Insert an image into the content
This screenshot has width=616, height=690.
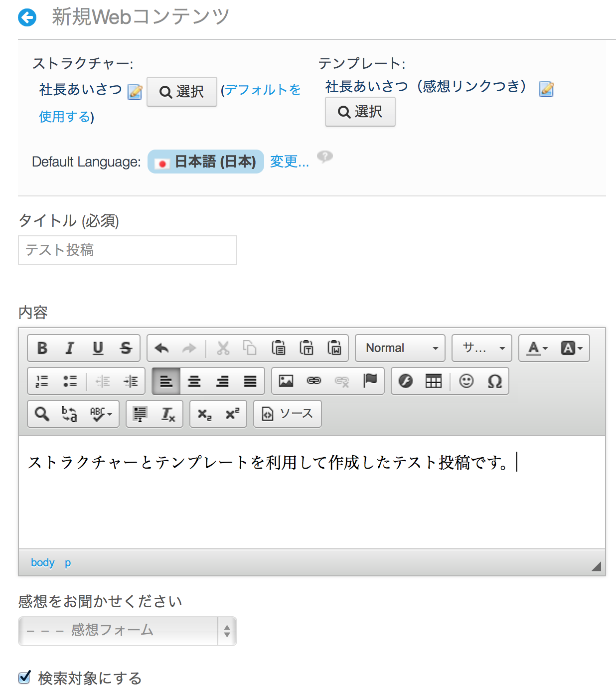click(286, 381)
